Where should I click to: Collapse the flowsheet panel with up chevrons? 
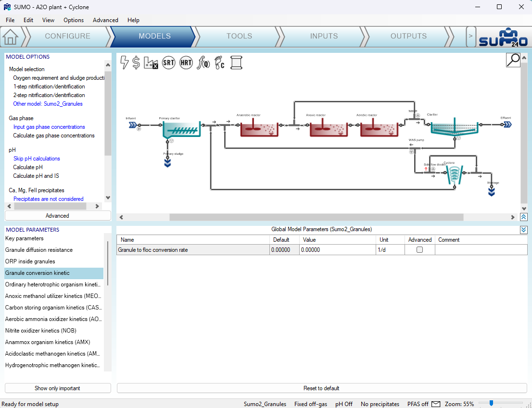click(524, 217)
